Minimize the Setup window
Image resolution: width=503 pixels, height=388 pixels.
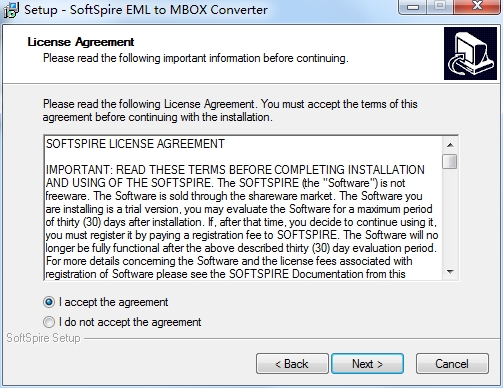(x=413, y=7)
